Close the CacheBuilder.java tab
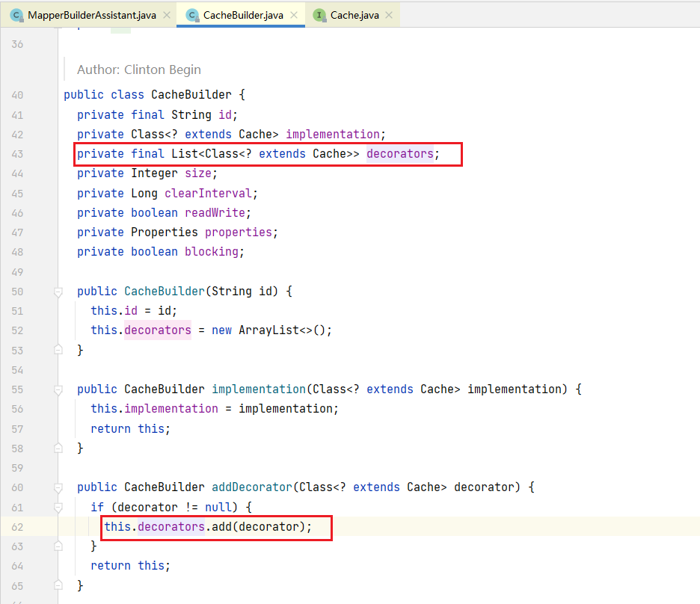The width and height of the screenshot is (700, 604). point(295,15)
